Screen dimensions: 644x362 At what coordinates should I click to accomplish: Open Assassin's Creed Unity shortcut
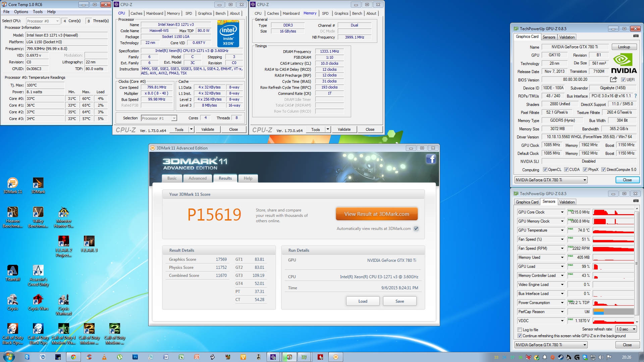pos(38,276)
